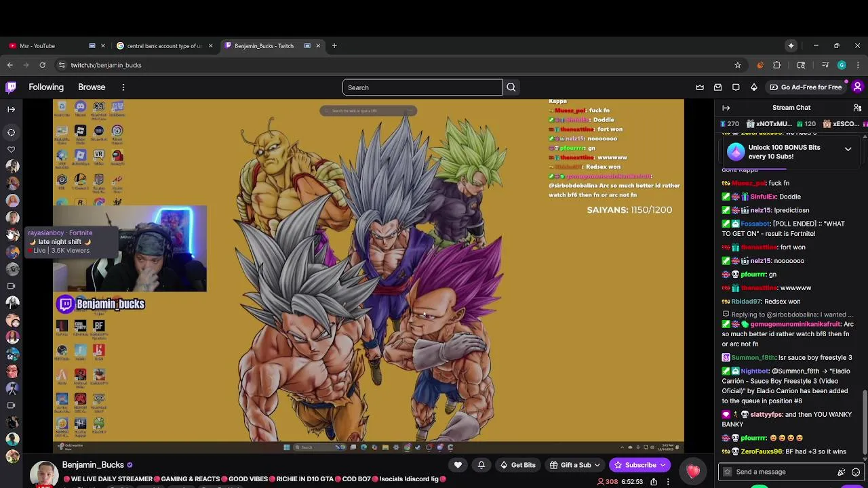This screenshot has width=868, height=488.
Task: Click the xNOTxMU... gift leaderboard entry
Action: 770,124
